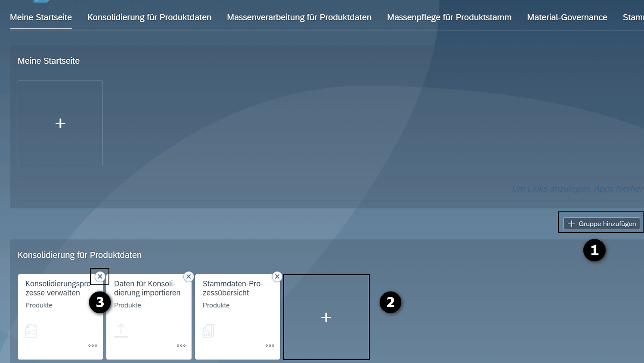The width and height of the screenshot is (644, 363).
Task: Click the document icon on Konsolidierungsprozesse tile
Action: tap(31, 331)
